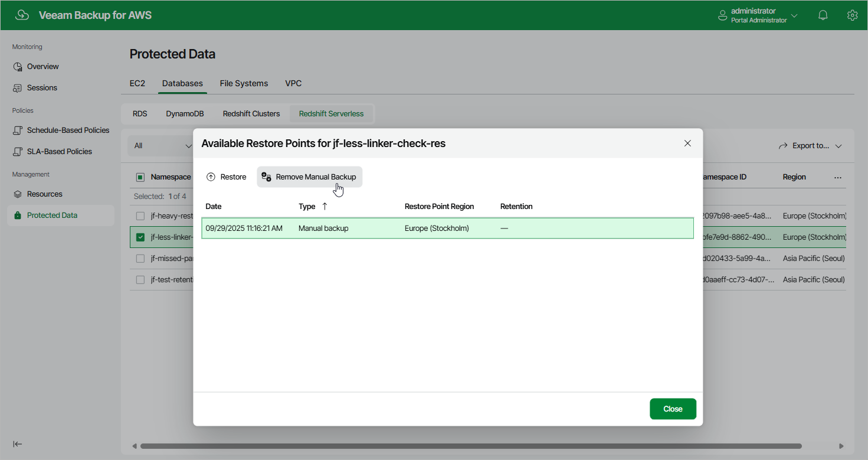Click the Veeam cloud logo icon
Screen dimensions: 868x460
[22, 15]
